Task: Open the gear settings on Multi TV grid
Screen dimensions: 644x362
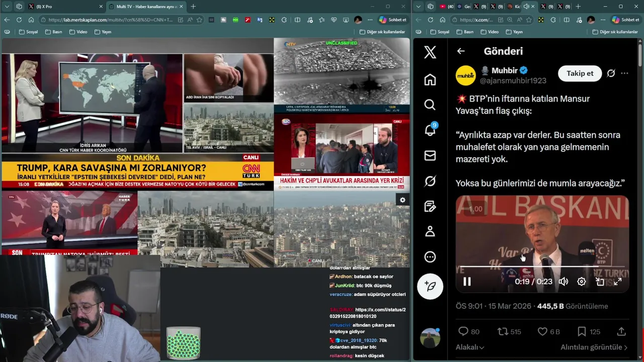Action: [403, 200]
